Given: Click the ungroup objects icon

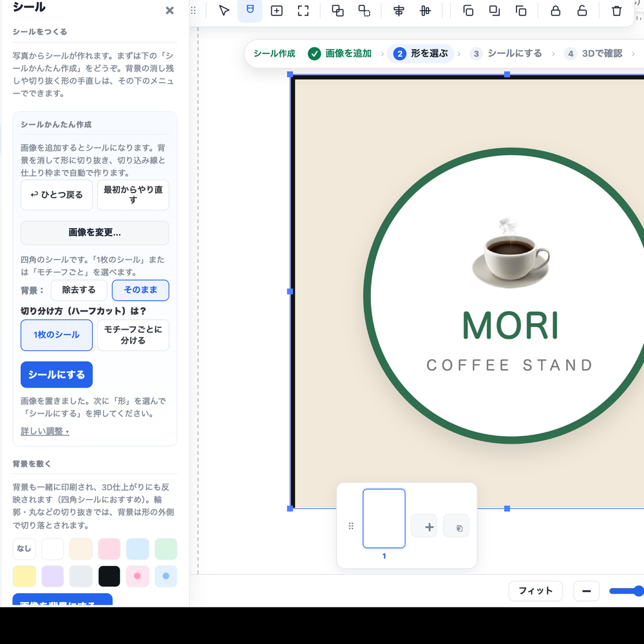Looking at the screenshot, I should (364, 11).
